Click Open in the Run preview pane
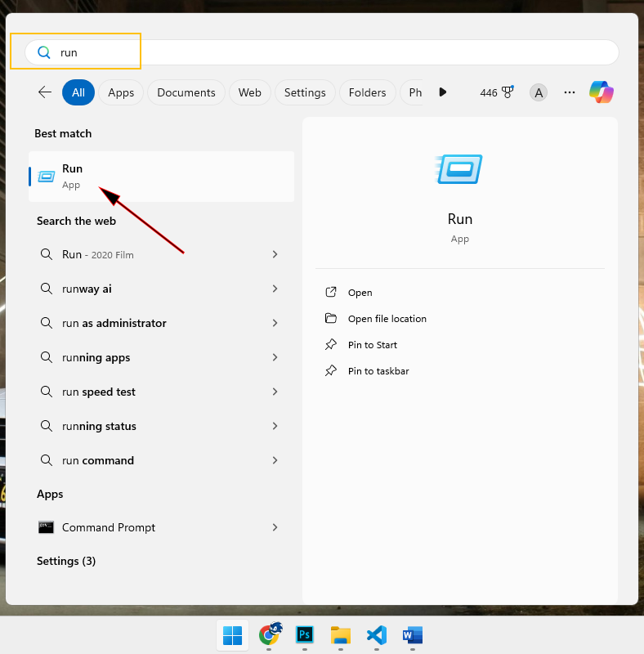Screen dimensions: 644x654 tap(360, 293)
